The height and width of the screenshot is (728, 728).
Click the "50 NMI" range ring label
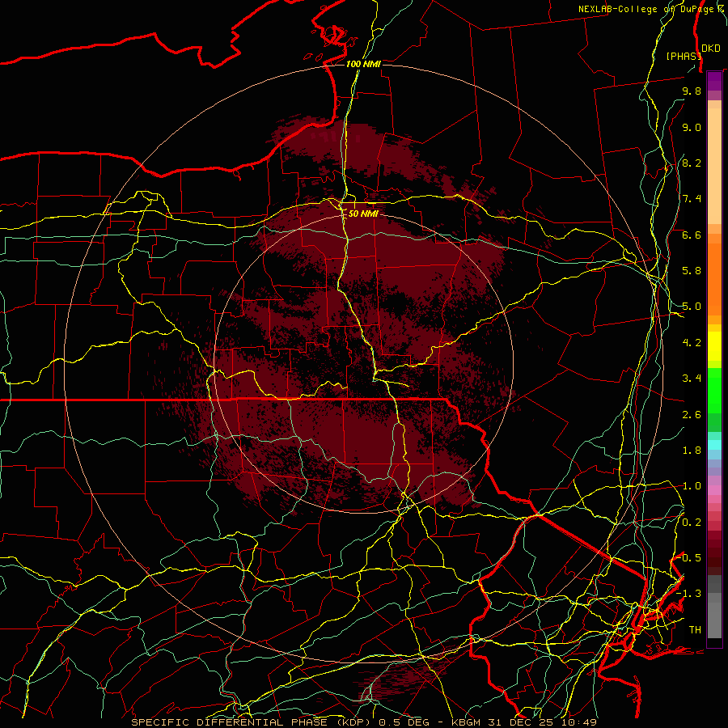click(363, 214)
